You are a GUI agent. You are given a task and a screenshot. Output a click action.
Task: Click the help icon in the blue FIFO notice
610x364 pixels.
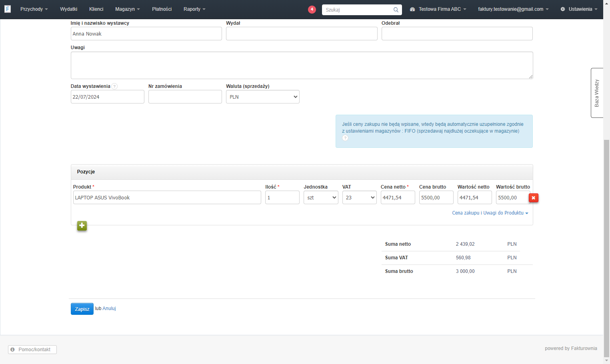tap(345, 138)
